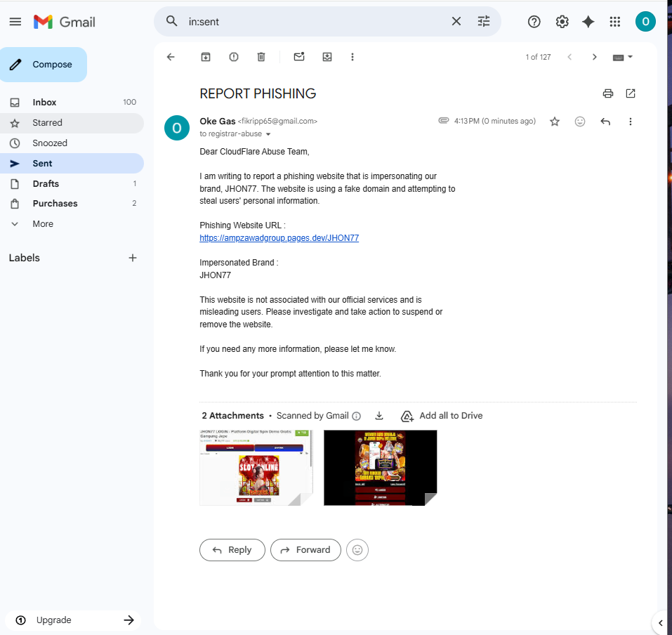
Task: Open the dark-background attachment thumbnail
Action: pos(380,468)
